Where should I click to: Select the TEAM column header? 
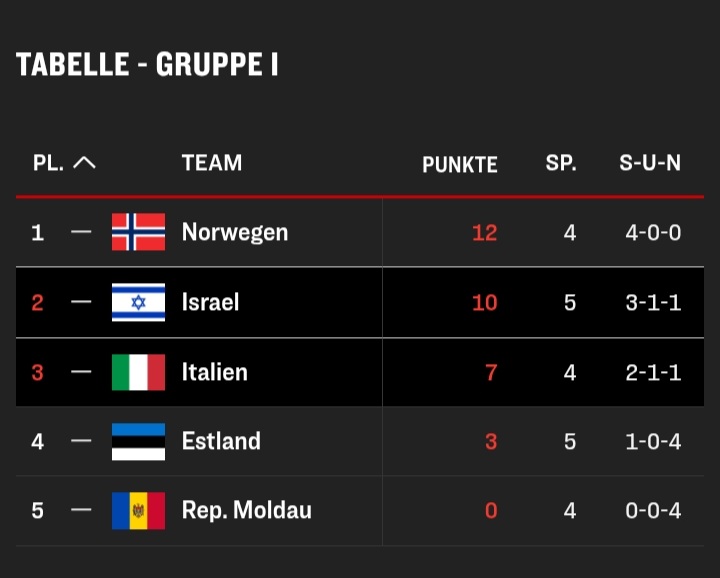tap(212, 163)
